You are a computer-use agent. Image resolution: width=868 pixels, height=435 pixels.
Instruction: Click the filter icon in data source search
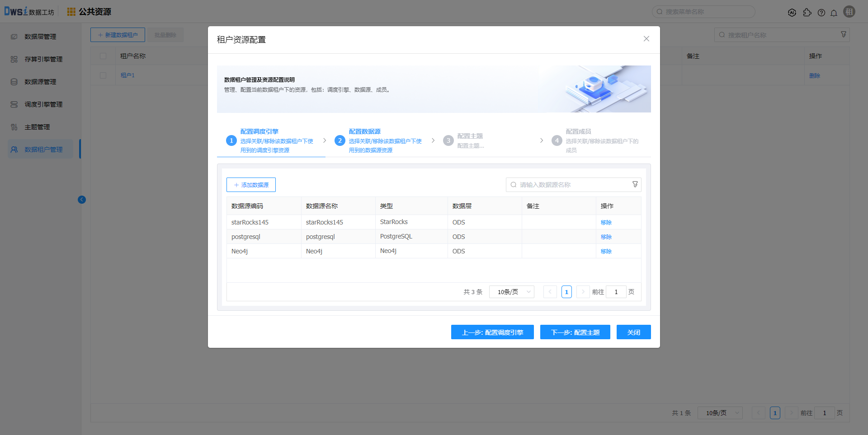pos(635,184)
